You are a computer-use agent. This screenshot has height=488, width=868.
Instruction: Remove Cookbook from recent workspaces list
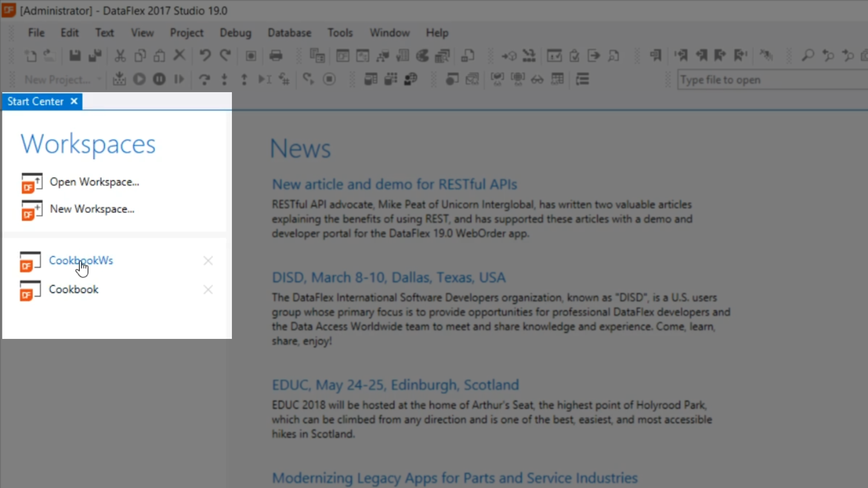pos(208,290)
